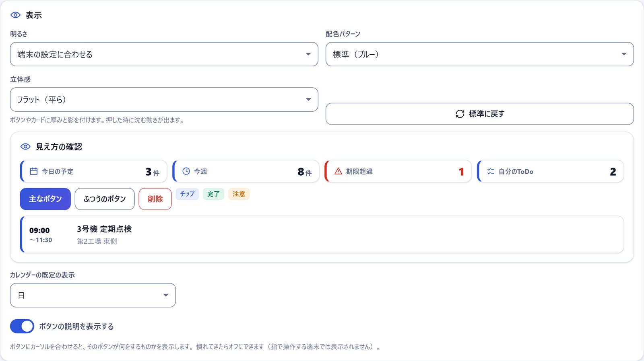Image resolution: width=644 pixels, height=361 pixels.
Task: Toggle the ボタンの説明を表示する switch
Action: 22,326
